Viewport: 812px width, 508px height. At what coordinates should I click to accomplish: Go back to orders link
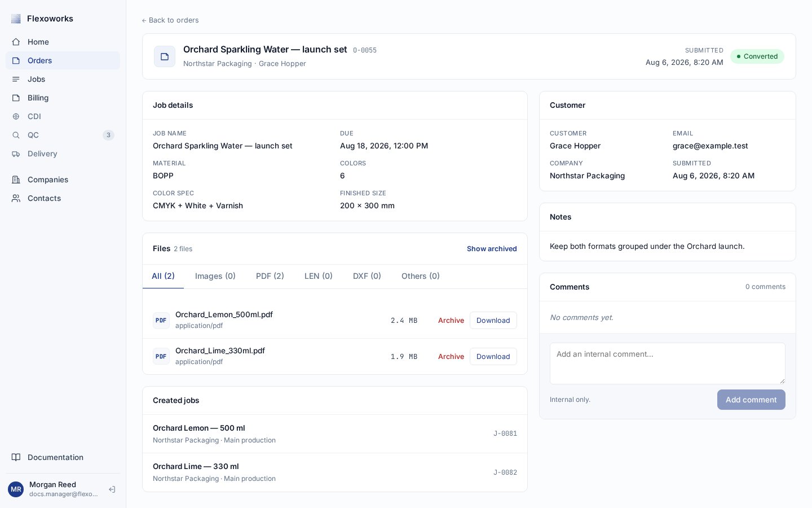(170, 20)
